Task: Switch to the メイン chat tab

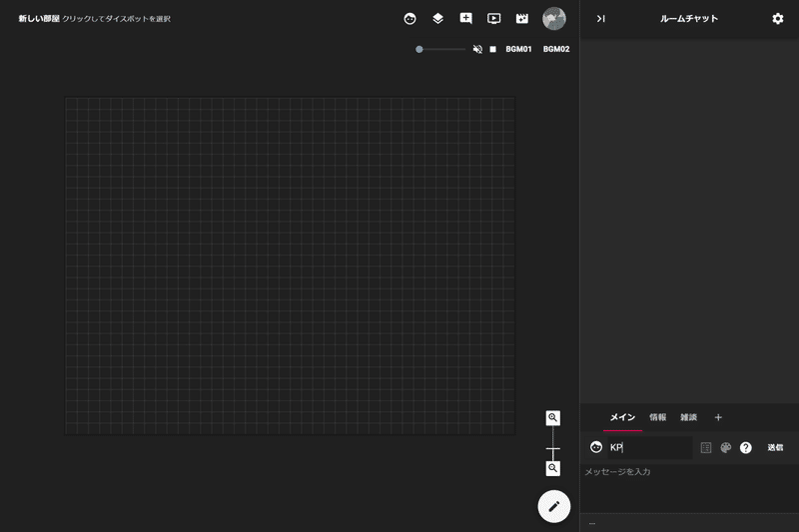Action: tap(622, 417)
